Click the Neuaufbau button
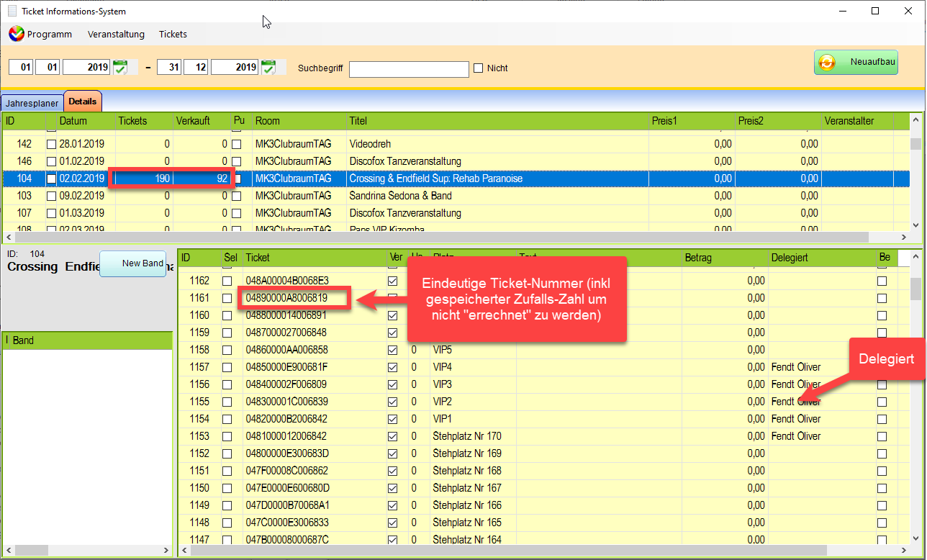 pyautogui.click(x=856, y=62)
